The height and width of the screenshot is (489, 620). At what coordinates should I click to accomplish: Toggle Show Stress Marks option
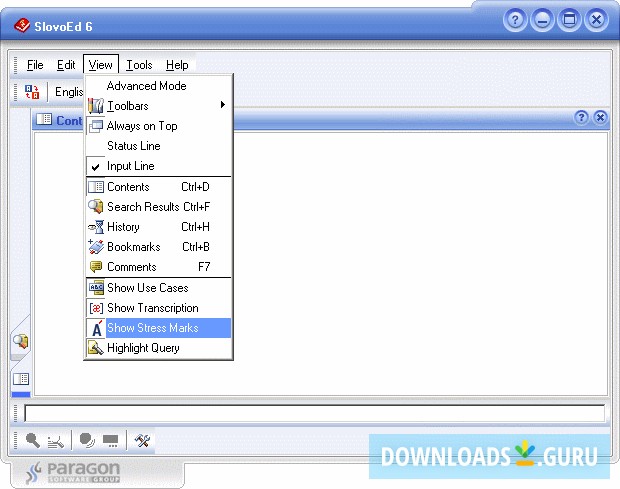pyautogui.click(x=159, y=328)
